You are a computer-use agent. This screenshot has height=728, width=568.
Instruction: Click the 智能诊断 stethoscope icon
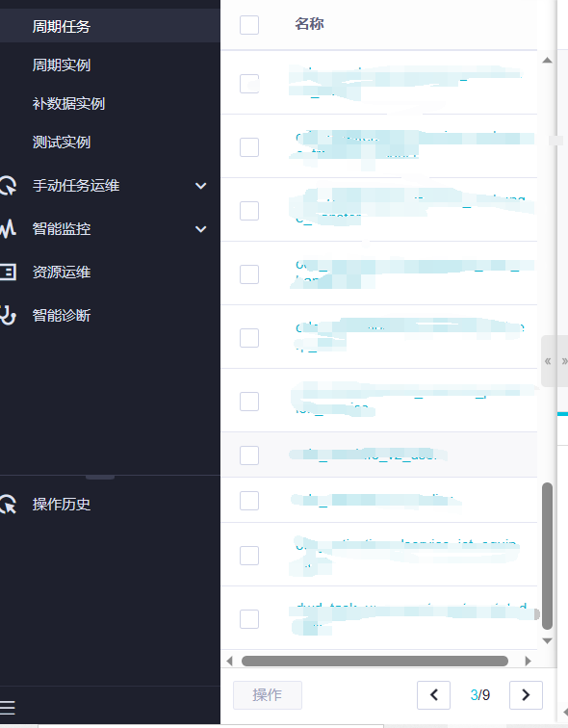click(x=8, y=315)
